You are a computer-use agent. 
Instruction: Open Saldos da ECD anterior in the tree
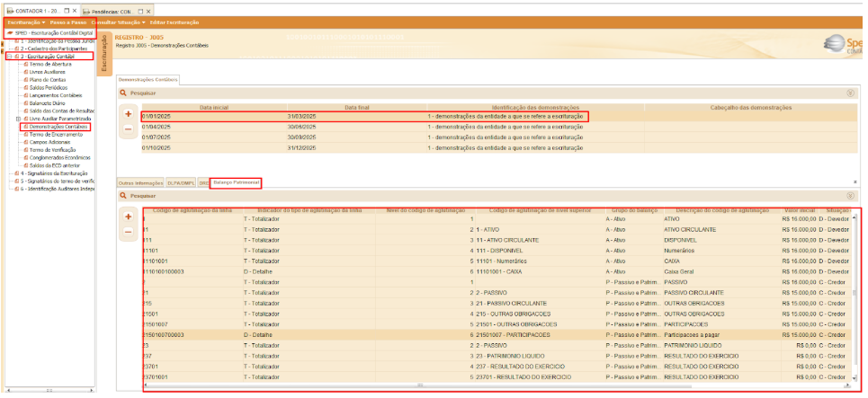click(x=55, y=165)
